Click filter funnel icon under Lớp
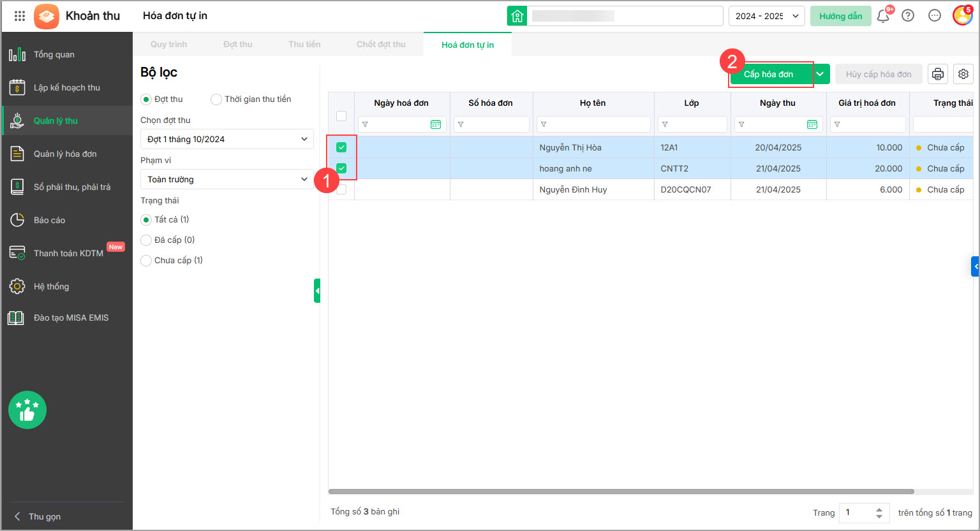The image size is (980, 531). coord(665,124)
